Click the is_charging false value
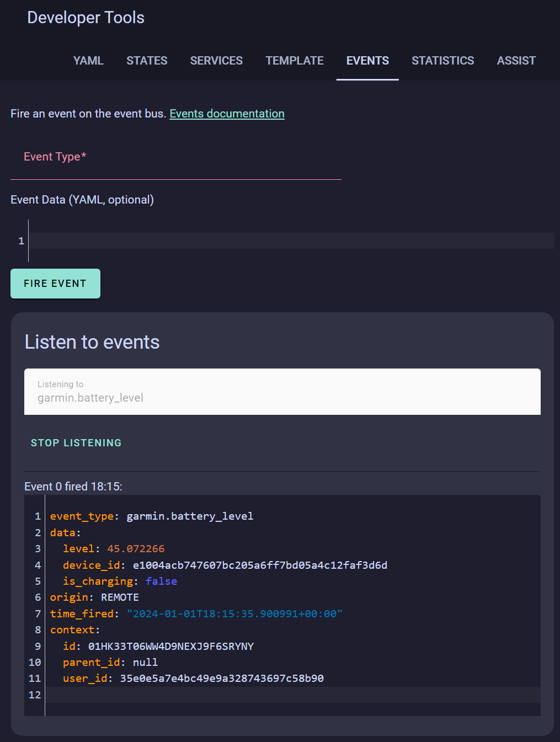 pyautogui.click(x=161, y=581)
